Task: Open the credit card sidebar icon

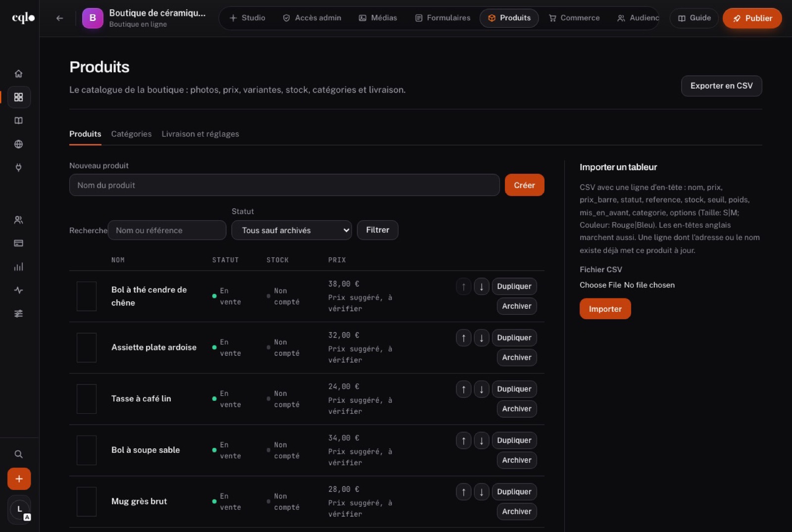Action: [x=18, y=243]
